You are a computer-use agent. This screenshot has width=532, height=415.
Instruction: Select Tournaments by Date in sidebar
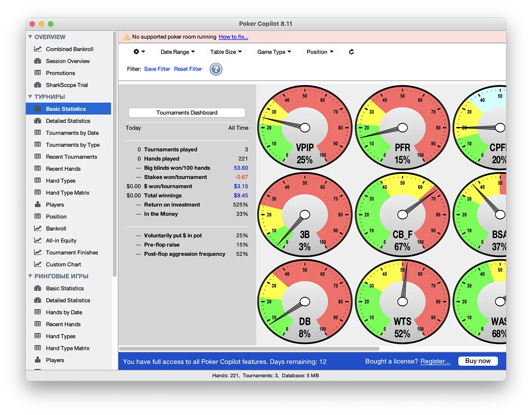[72, 133]
